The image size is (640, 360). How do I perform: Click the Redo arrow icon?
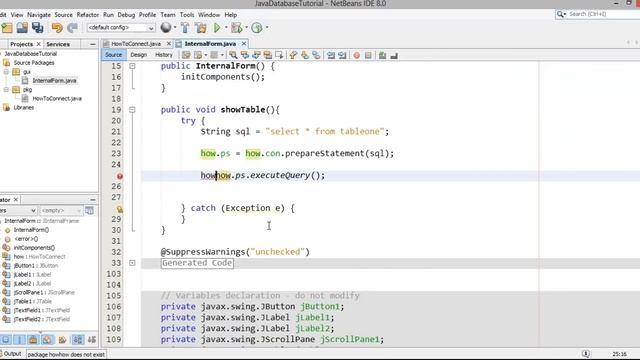[x=72, y=28]
